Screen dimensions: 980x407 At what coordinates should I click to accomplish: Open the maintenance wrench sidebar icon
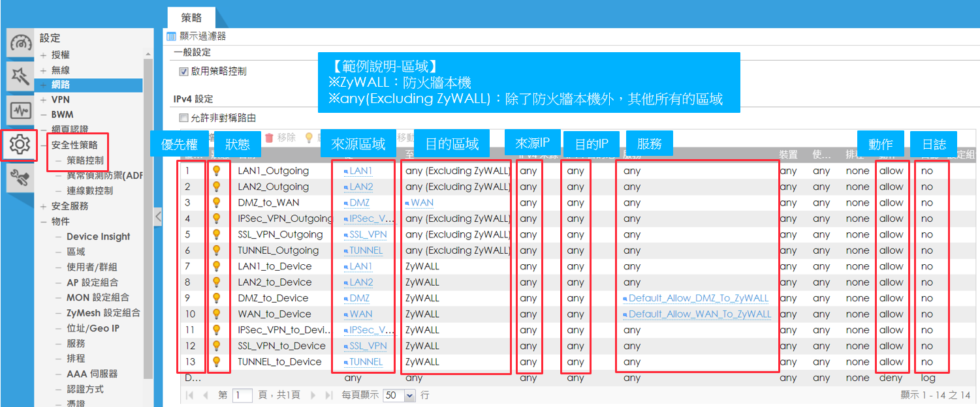click(x=21, y=178)
